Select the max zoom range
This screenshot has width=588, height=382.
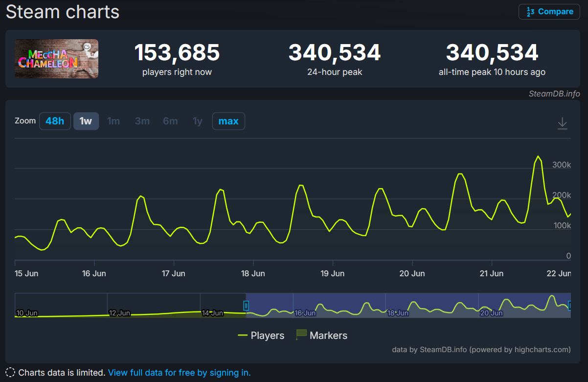tap(228, 121)
